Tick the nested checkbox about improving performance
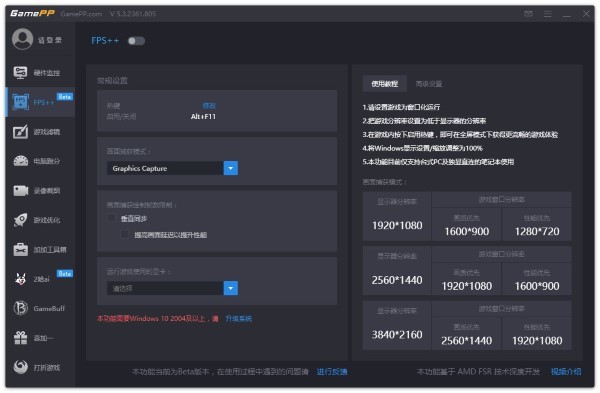This screenshot has width=600, height=393. click(x=125, y=234)
